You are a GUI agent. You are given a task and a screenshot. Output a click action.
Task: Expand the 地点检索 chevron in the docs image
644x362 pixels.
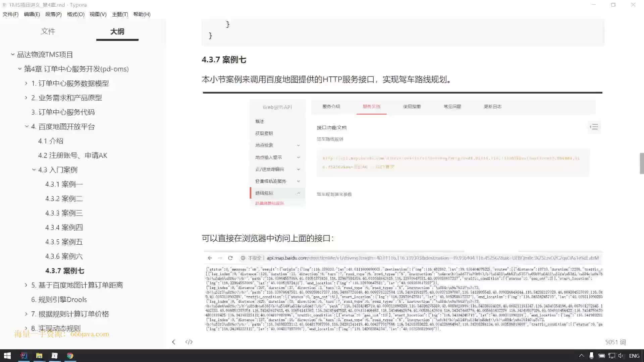298,145
